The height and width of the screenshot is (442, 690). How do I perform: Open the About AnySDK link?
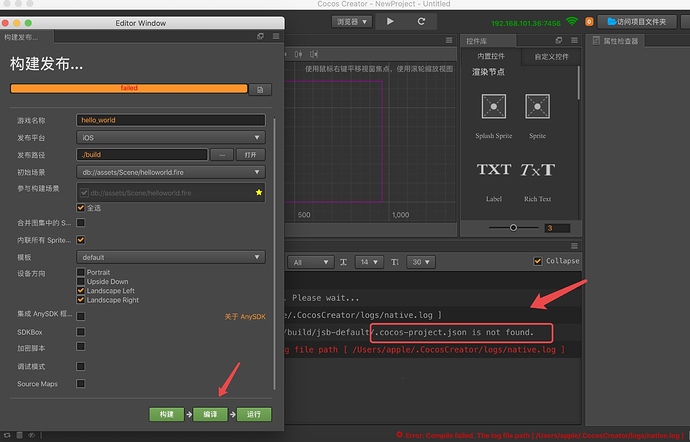245,317
